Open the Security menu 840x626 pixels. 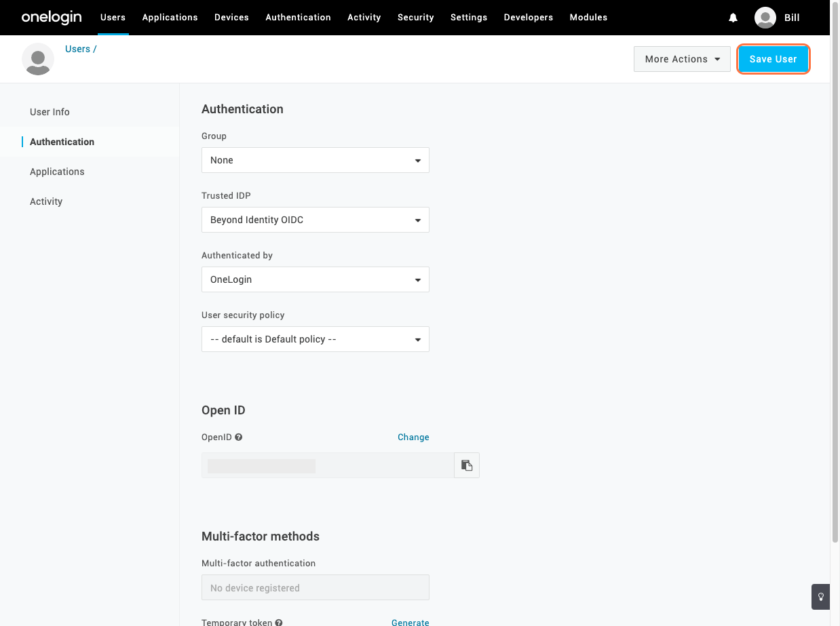tap(415, 18)
